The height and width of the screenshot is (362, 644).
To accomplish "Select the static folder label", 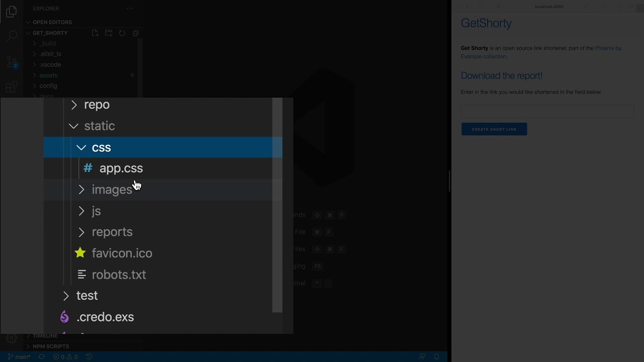I will [100, 126].
